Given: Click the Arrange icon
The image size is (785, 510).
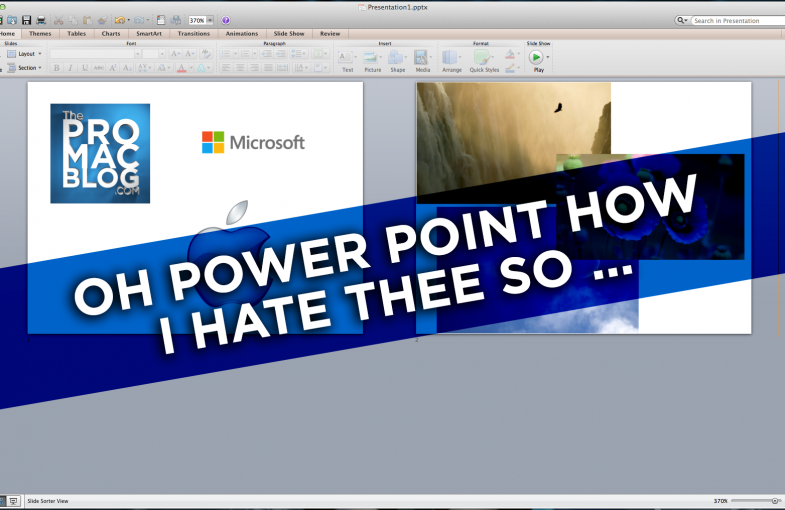Looking at the screenshot, I should 450,57.
